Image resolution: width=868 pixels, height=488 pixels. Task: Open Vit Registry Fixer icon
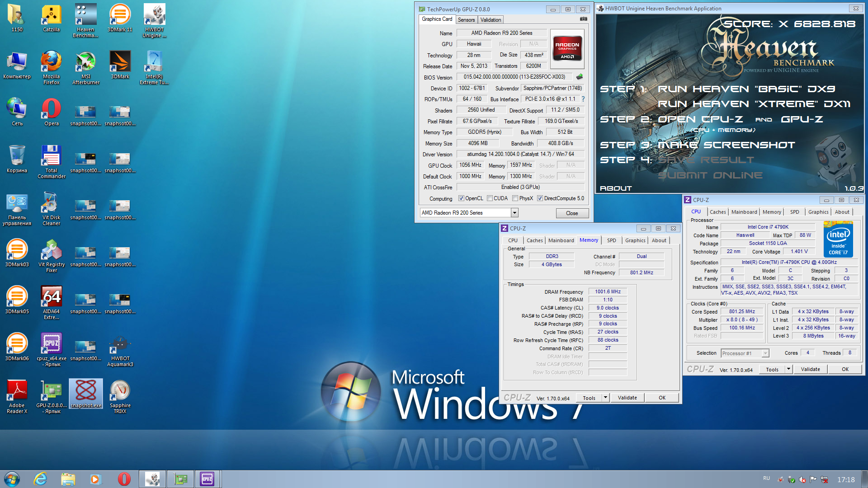coord(51,256)
